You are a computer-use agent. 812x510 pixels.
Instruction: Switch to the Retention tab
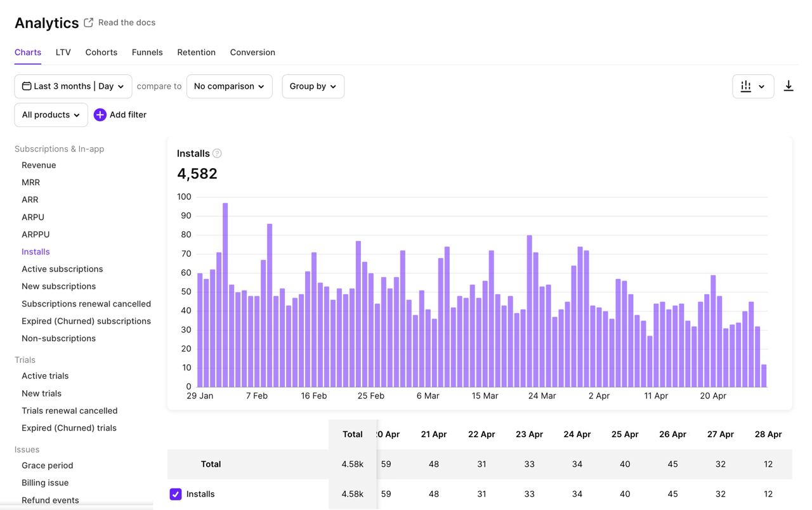pyautogui.click(x=196, y=52)
